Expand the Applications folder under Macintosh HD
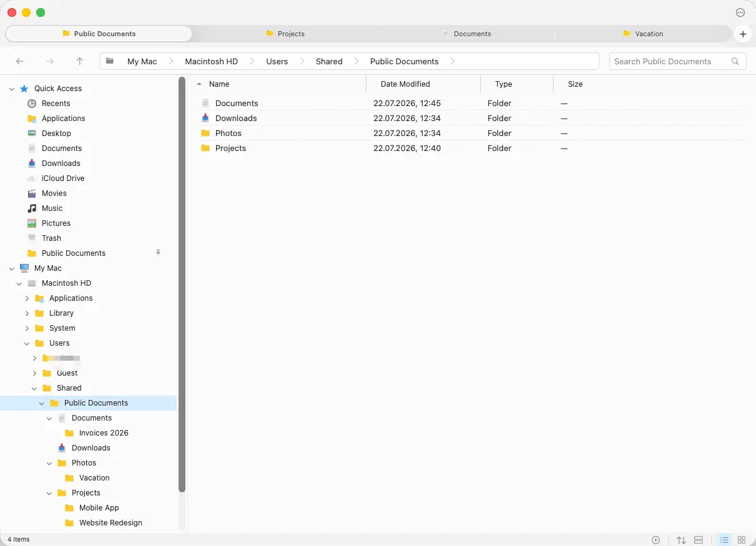 (x=27, y=298)
